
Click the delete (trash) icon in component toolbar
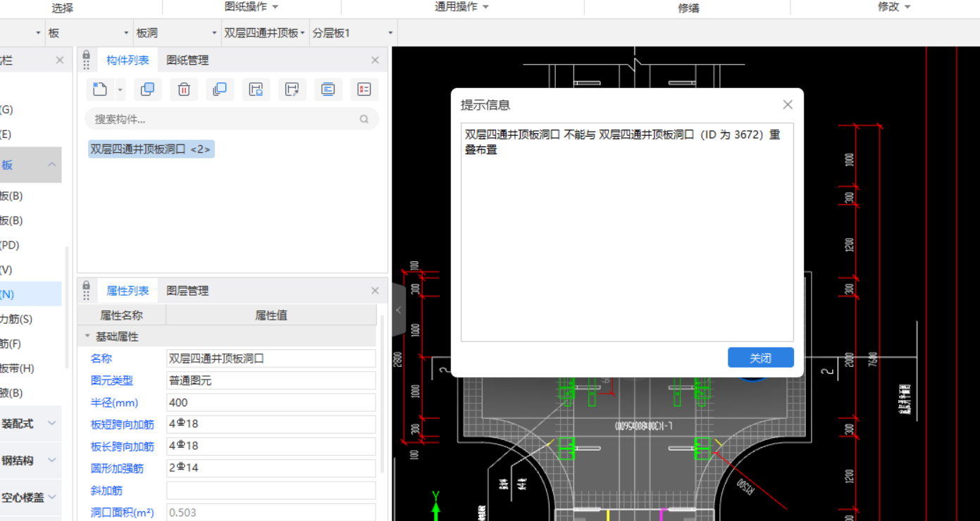click(184, 89)
